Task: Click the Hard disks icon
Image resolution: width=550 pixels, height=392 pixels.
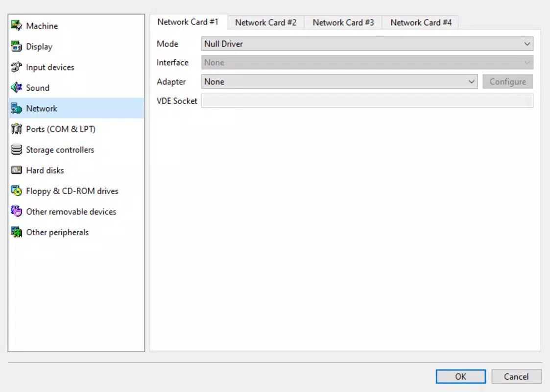Action: click(x=17, y=170)
